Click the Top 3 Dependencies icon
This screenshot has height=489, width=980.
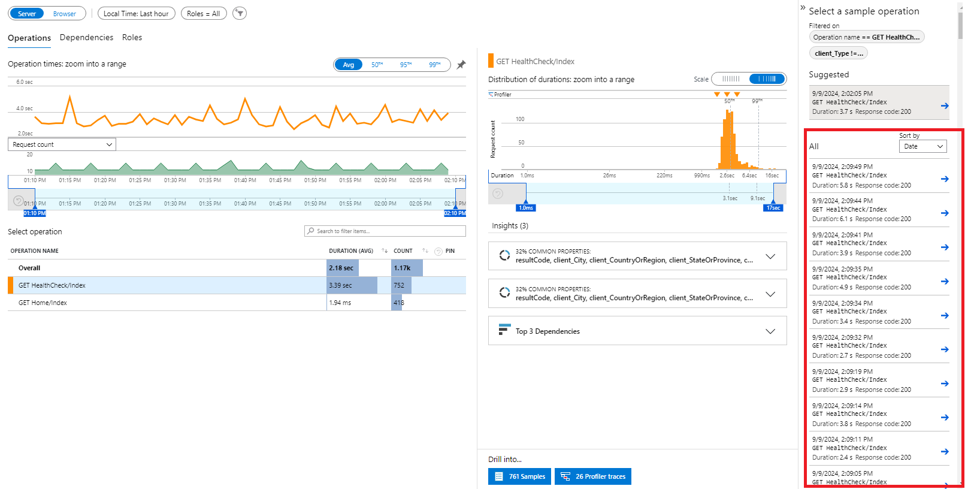tap(504, 330)
